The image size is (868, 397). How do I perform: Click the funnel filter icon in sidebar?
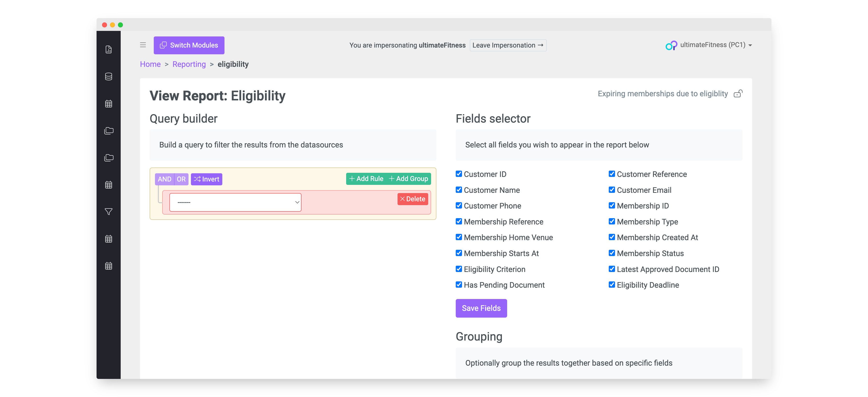tap(109, 212)
